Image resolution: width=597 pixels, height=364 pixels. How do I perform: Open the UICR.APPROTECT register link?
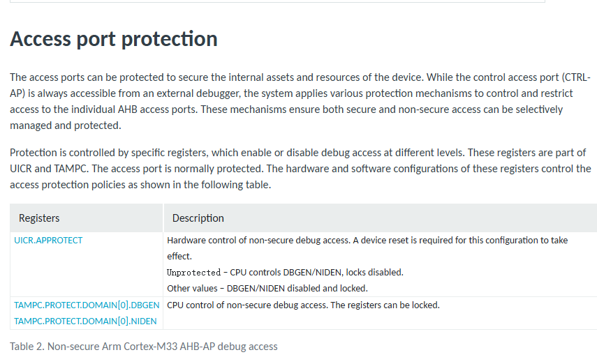(48, 240)
